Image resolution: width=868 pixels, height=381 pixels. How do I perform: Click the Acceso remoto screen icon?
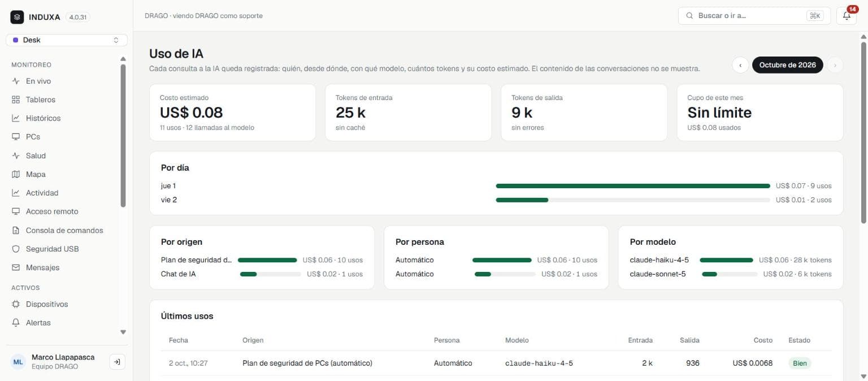pos(16,212)
